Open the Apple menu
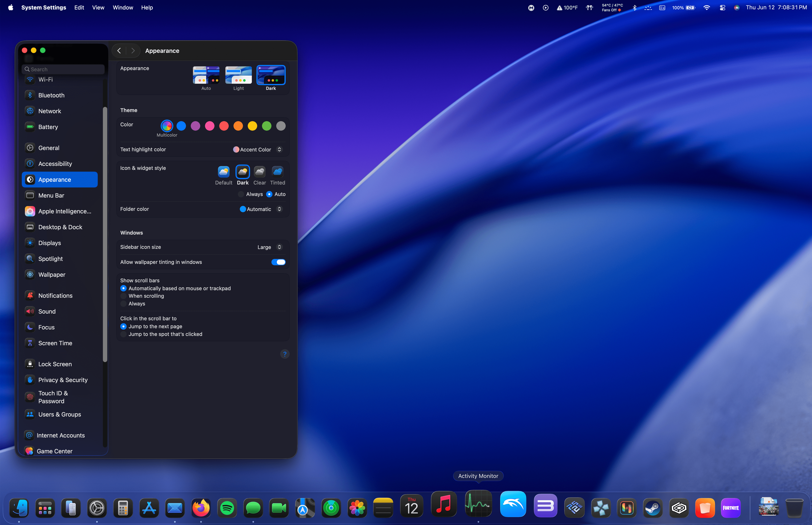812x525 pixels. (10, 8)
